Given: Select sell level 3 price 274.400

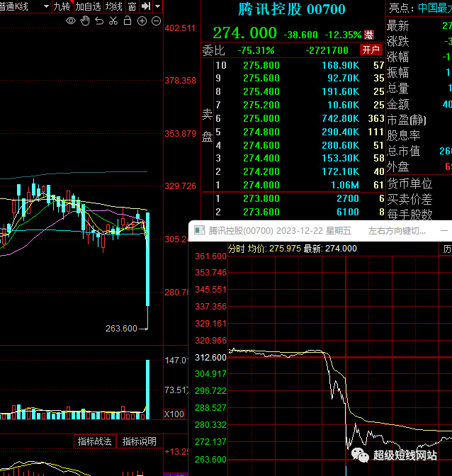Looking at the screenshot, I should 261,158.
